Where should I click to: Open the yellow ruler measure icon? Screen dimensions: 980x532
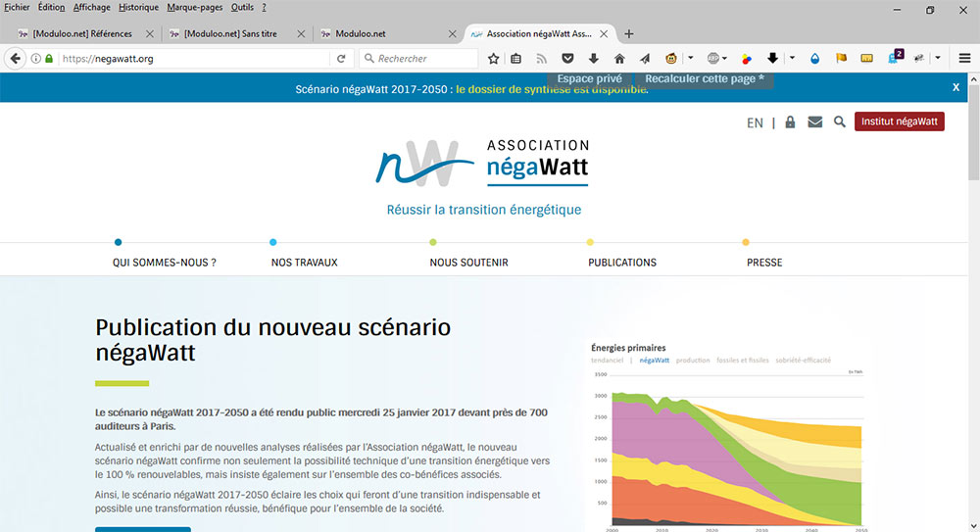(866, 58)
